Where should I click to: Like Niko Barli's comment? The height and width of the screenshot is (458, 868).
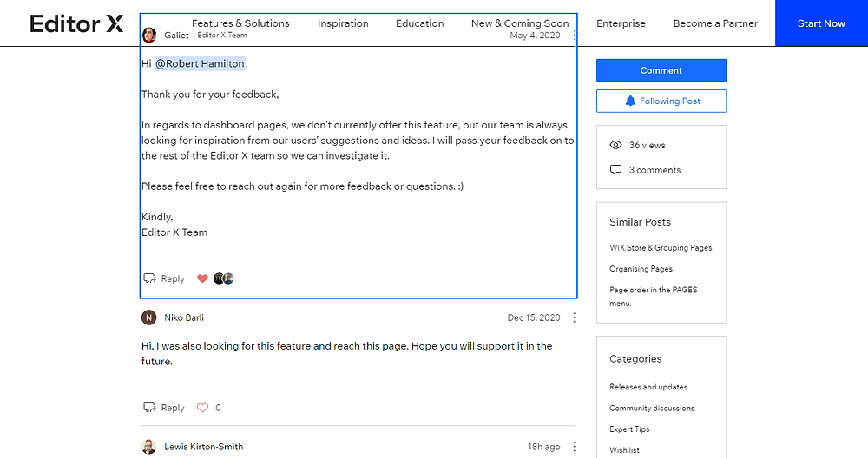point(202,408)
